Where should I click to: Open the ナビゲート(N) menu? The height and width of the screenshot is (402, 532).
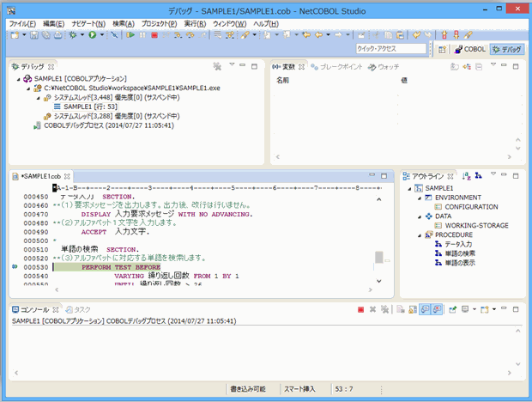coord(88,24)
